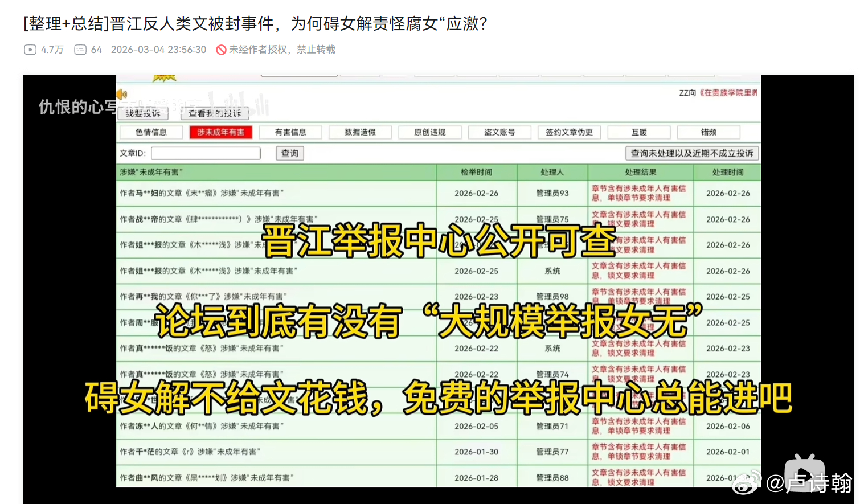Click the red no-repost prohibition icon
The image size is (860, 504).
click(x=221, y=50)
